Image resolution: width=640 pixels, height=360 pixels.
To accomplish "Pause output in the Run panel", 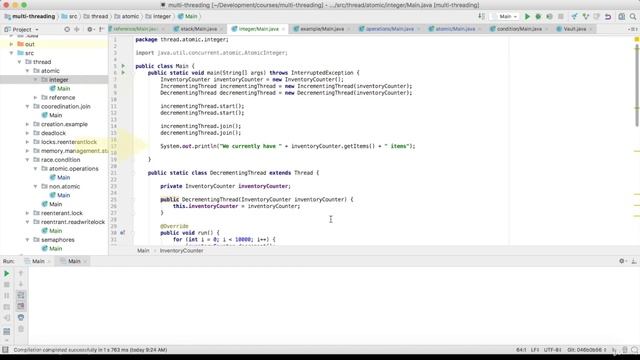I will click(7, 296).
